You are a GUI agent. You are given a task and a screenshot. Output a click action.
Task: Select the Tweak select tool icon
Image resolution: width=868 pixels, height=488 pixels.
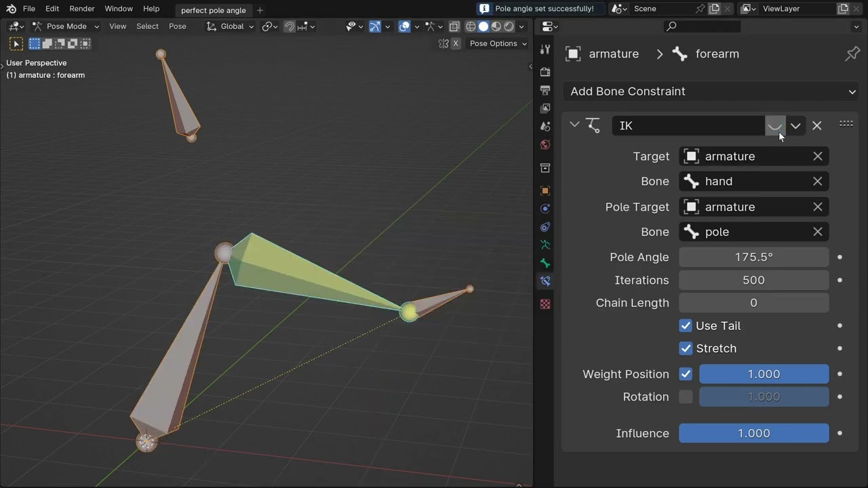click(x=16, y=44)
